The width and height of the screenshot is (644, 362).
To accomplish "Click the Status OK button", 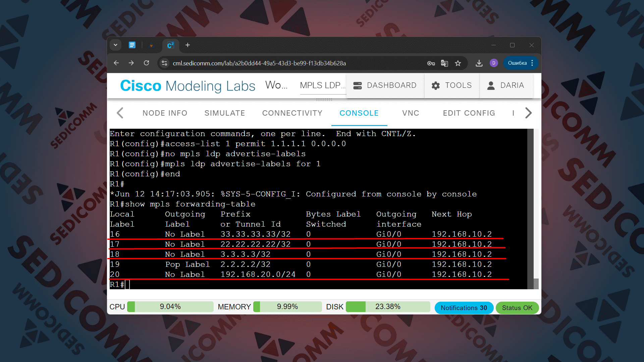I will [x=517, y=308].
